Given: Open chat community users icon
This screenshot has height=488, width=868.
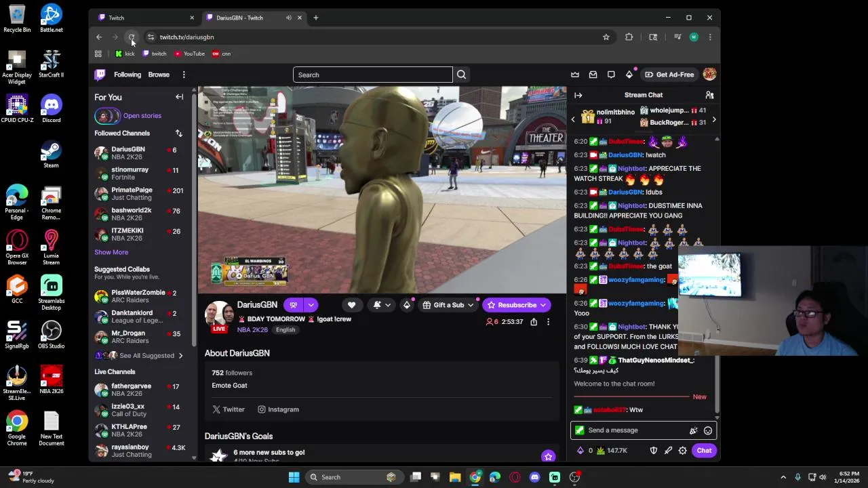Looking at the screenshot, I should tap(709, 95).
